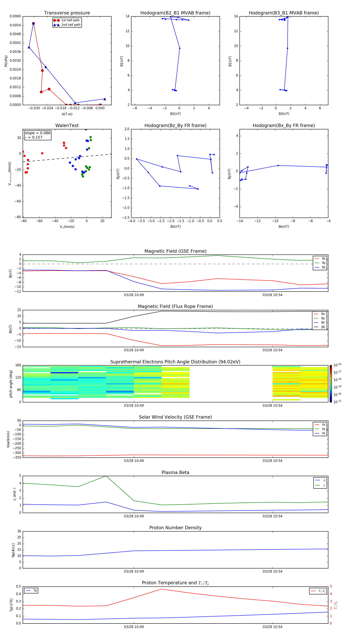
Task: Click the 'Tp' legend entry
Action: [31, 591]
